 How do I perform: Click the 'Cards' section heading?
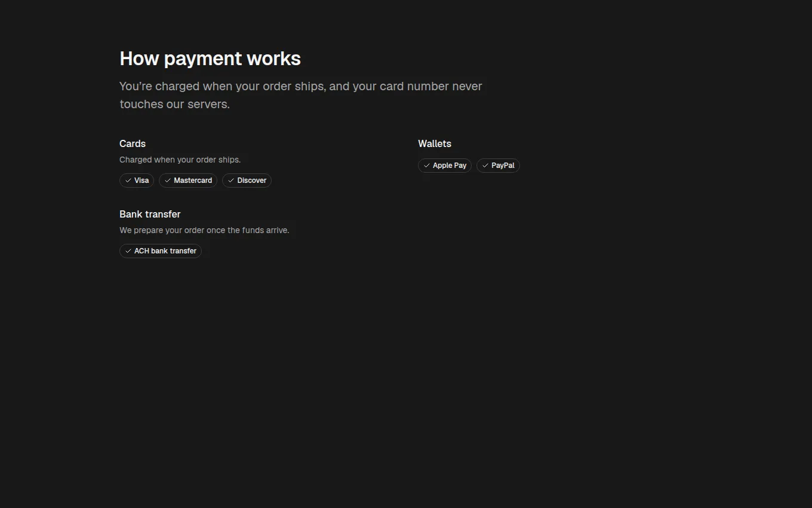[x=133, y=143]
